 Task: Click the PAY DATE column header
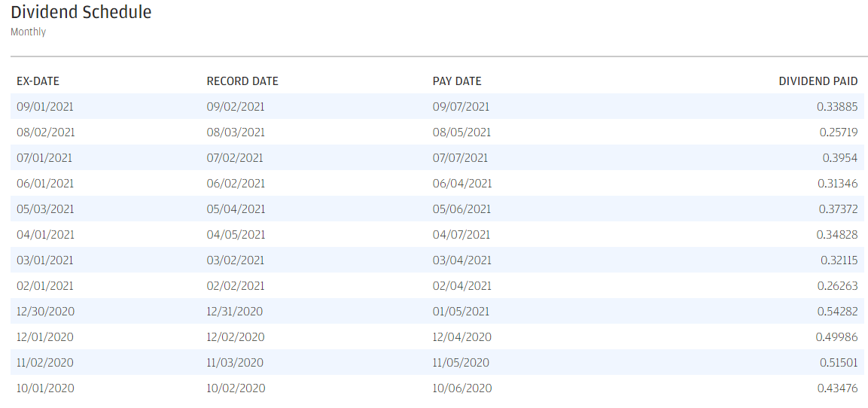[x=457, y=81]
